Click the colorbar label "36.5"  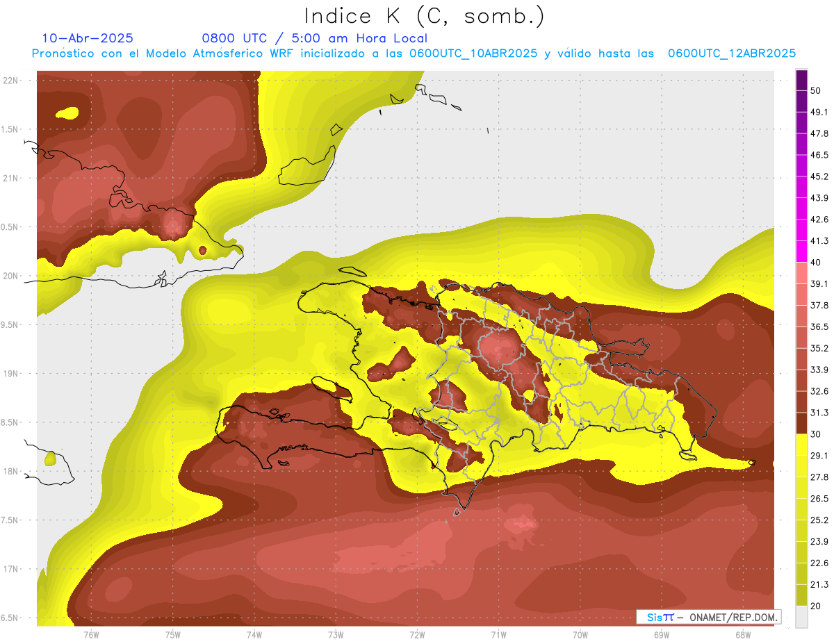coord(819,327)
